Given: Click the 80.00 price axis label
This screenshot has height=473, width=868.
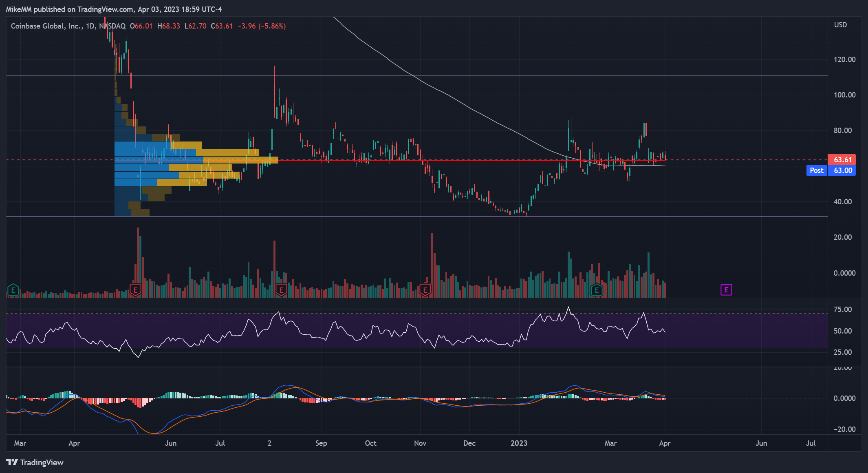Looking at the screenshot, I should click(x=843, y=130).
